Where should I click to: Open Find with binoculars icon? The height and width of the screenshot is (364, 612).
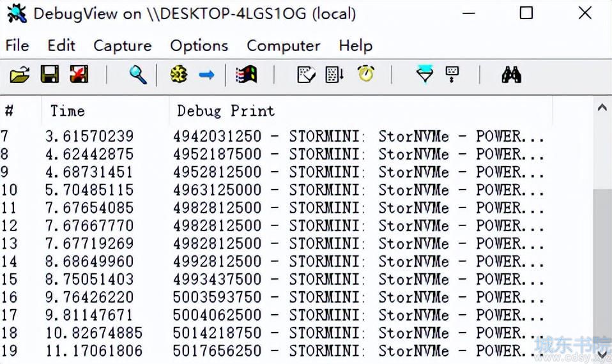511,75
